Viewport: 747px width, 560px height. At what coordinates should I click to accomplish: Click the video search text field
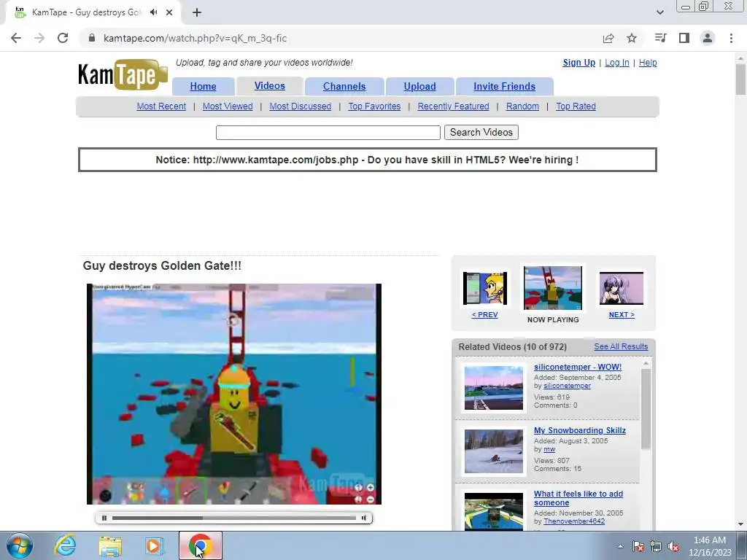[328, 133]
